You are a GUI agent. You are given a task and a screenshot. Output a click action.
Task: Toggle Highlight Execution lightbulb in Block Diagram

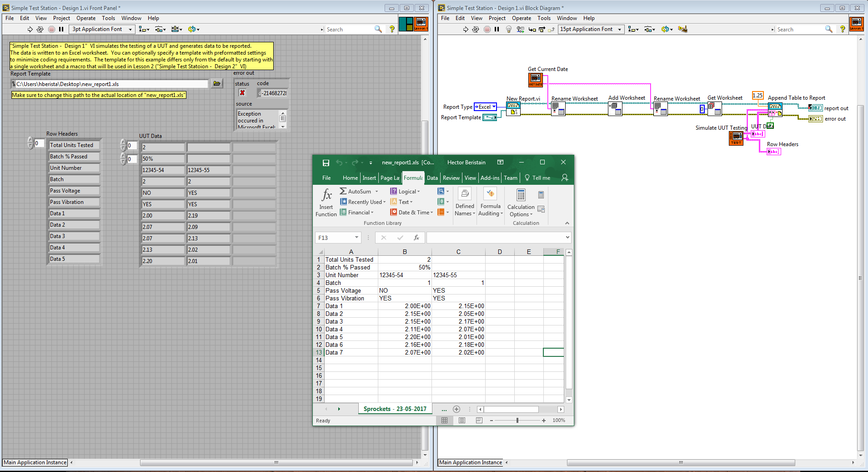coord(509,29)
